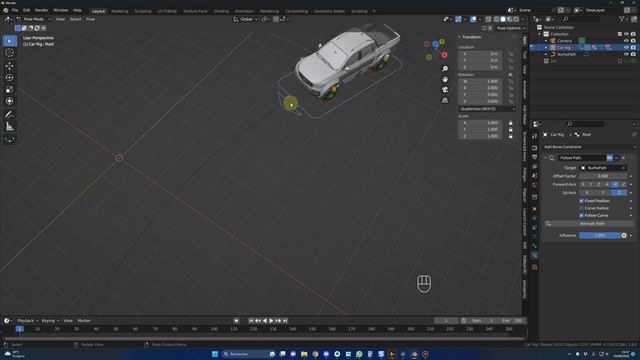Open the Global transform orientation dropdown
Image resolution: width=640 pixels, height=360 pixels.
(x=246, y=19)
